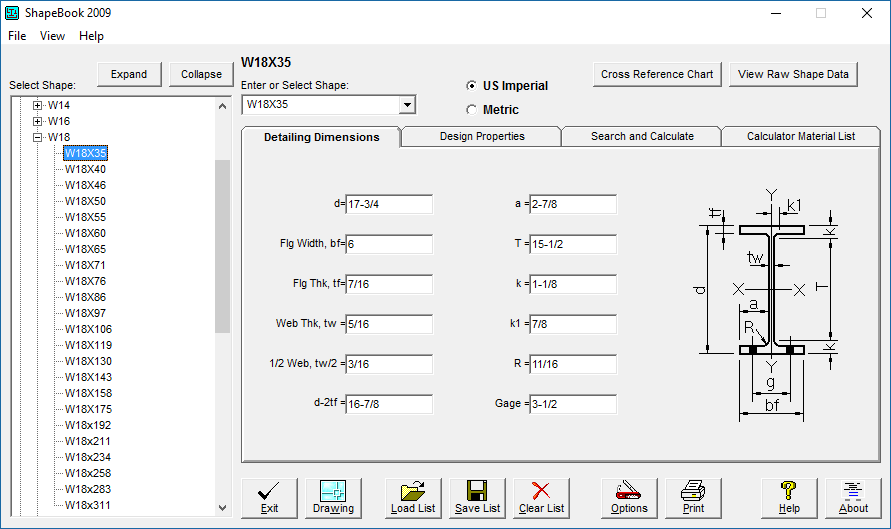This screenshot has height=529, width=891.
Task: Select W18X130 in the shape tree
Action: [x=88, y=361]
